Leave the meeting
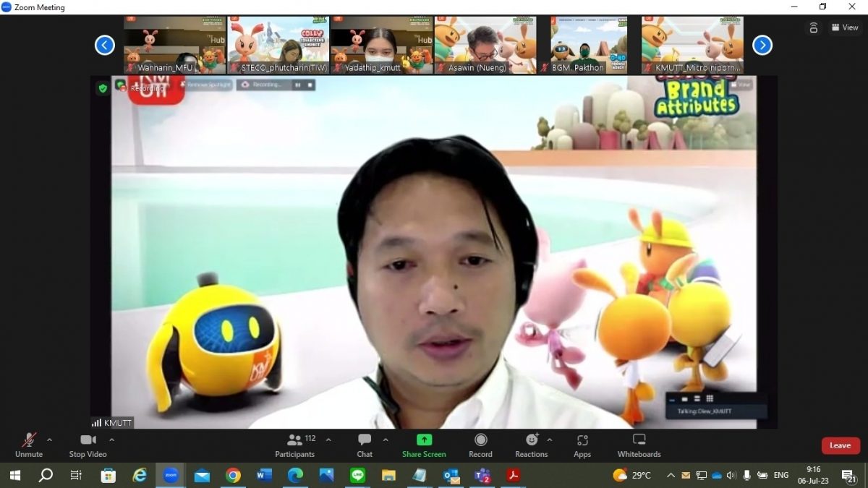This screenshot has height=488, width=868. (x=841, y=445)
